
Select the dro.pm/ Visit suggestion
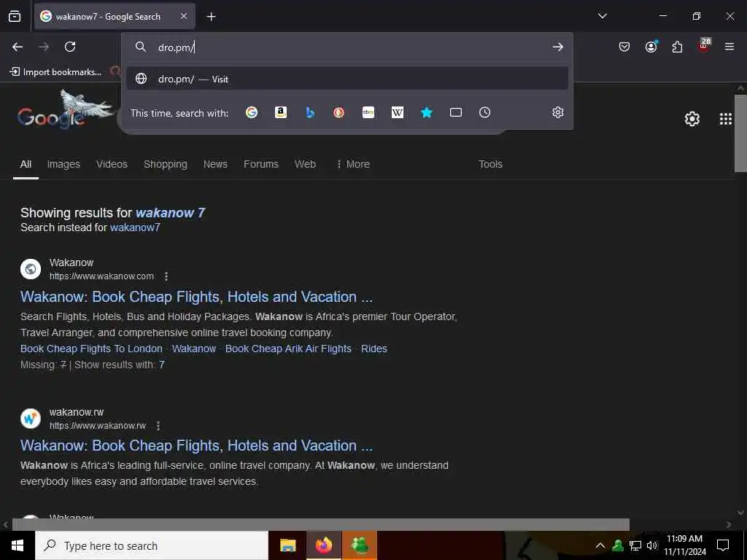[x=347, y=79]
